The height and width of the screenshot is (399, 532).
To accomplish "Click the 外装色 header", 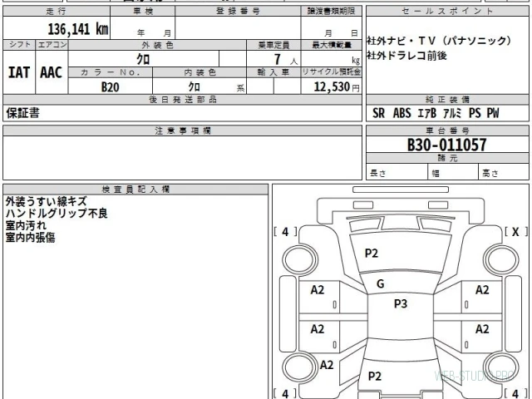I will [x=157, y=45].
